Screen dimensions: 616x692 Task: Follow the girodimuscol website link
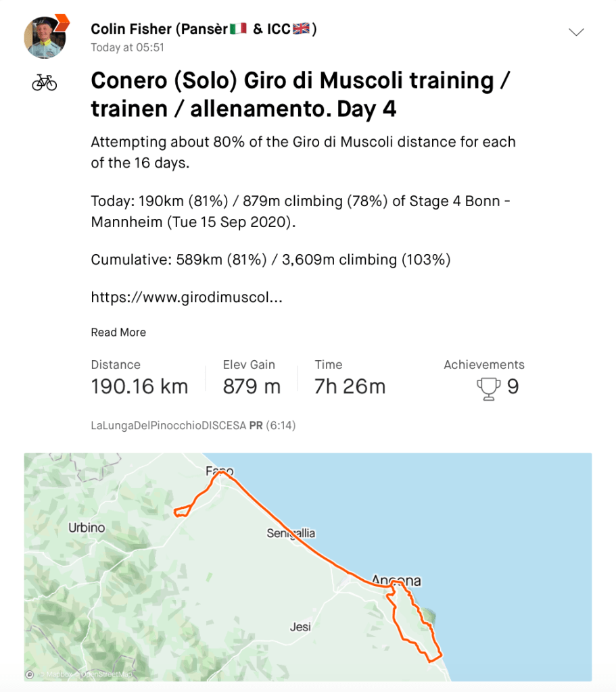coord(186,297)
